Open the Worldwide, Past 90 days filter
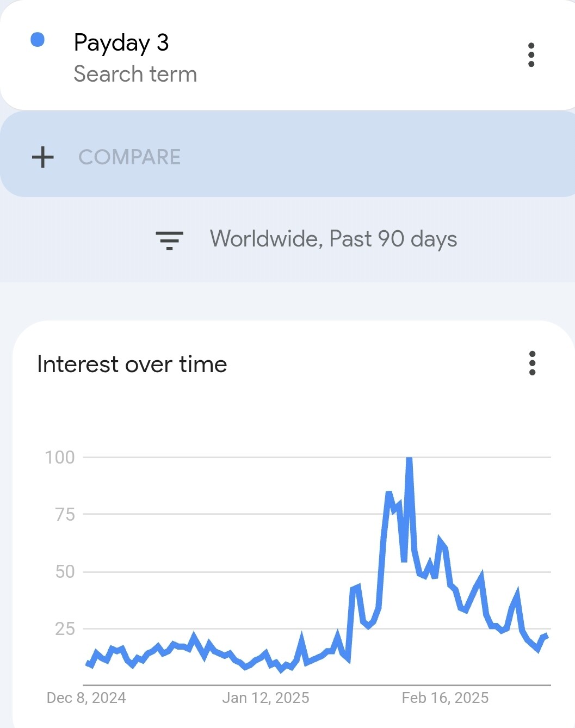 point(333,239)
